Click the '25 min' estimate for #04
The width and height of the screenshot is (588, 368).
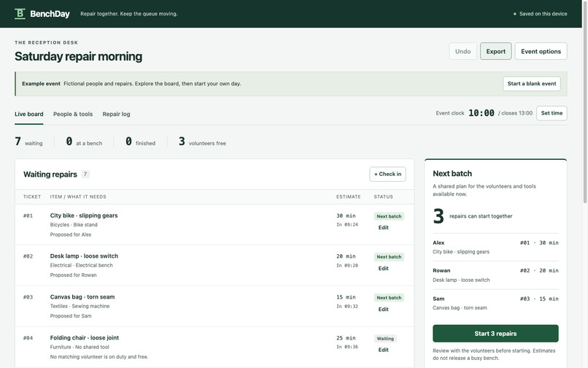(x=346, y=338)
